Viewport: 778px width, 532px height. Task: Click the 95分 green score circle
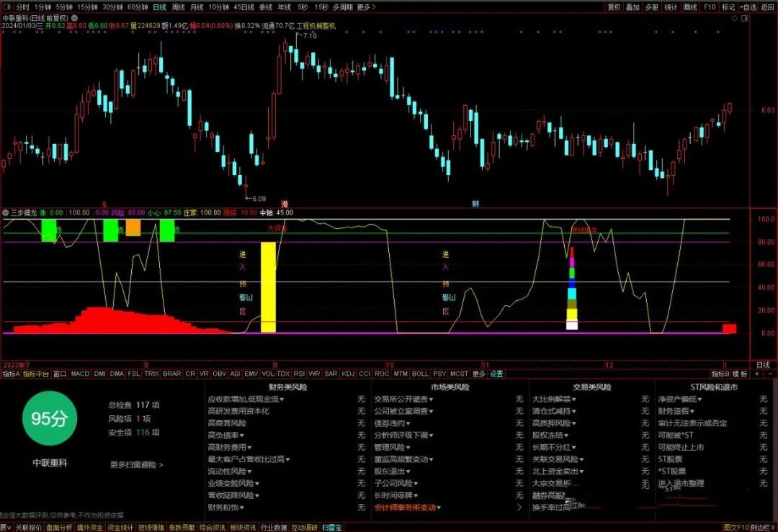pyautogui.click(x=50, y=418)
